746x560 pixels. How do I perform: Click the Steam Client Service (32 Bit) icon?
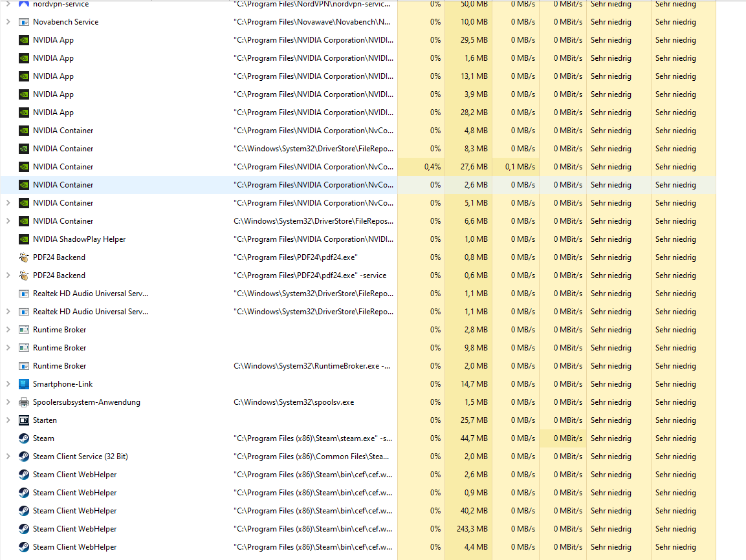click(x=24, y=457)
